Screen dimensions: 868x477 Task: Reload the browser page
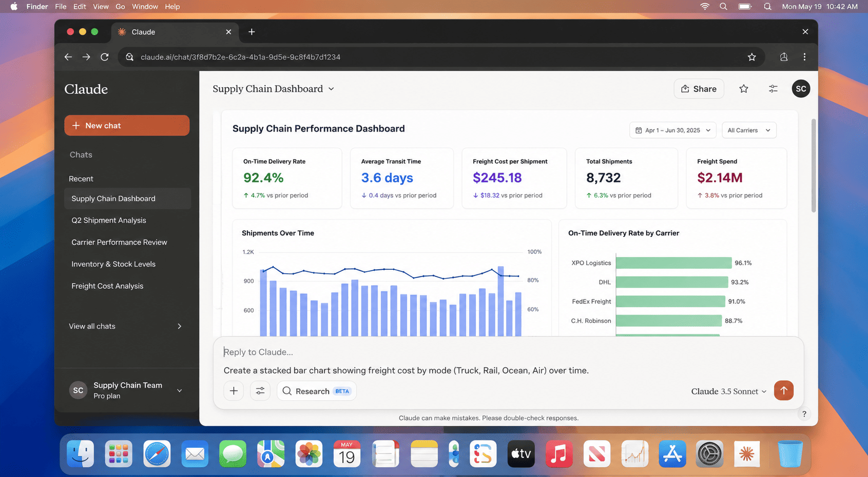(x=105, y=57)
